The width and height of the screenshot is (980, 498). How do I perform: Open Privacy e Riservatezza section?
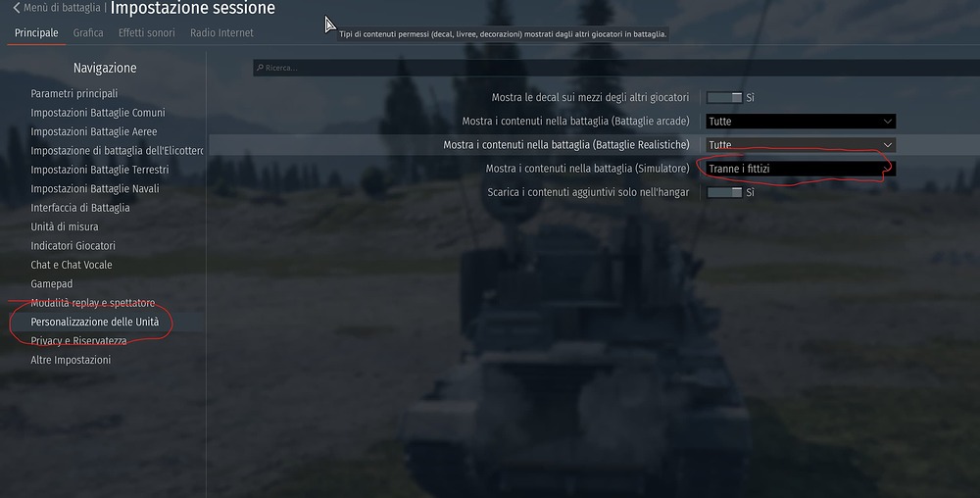[x=78, y=341]
